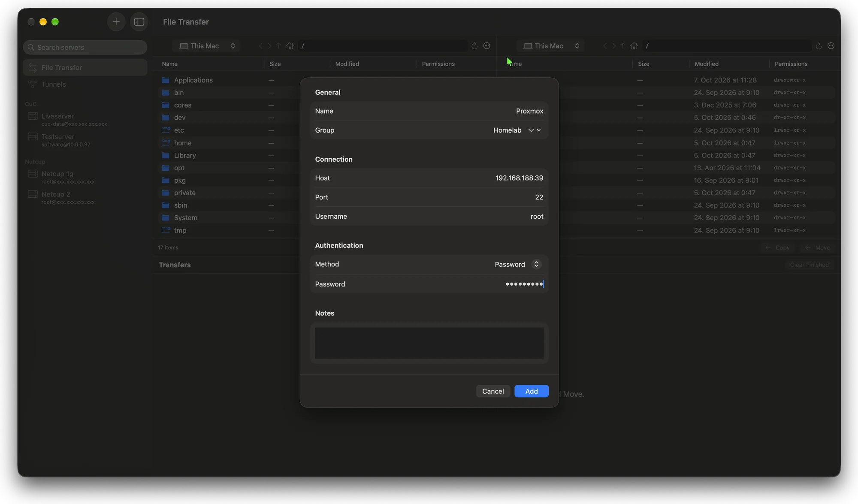Click the Testserver server icon in sidebar

33,137
